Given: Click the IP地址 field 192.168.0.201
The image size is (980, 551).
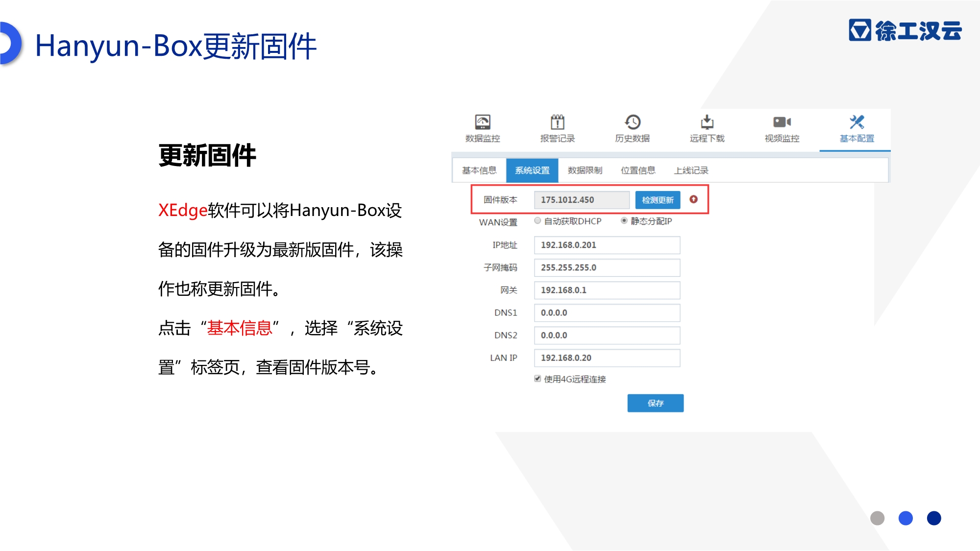Looking at the screenshot, I should click(x=607, y=245).
